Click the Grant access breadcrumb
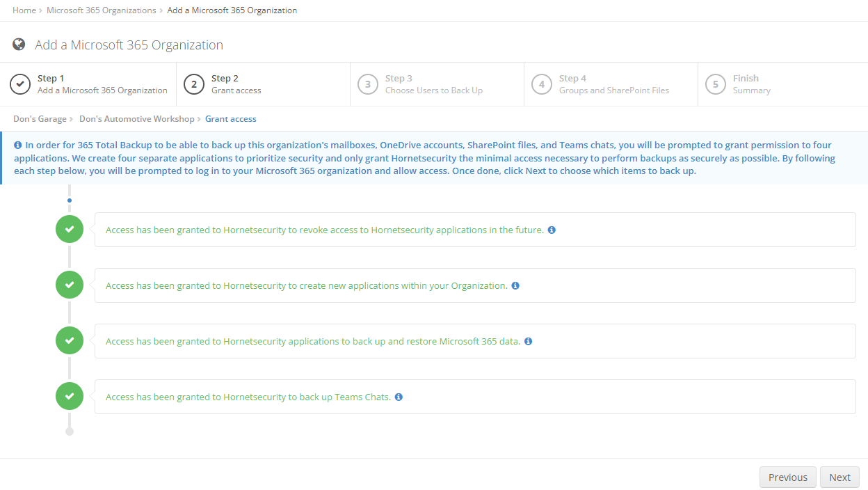 231,119
